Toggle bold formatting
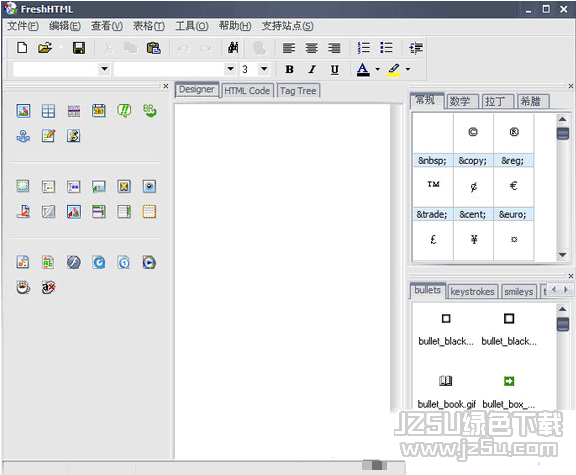The image size is (576, 475). tap(289, 69)
